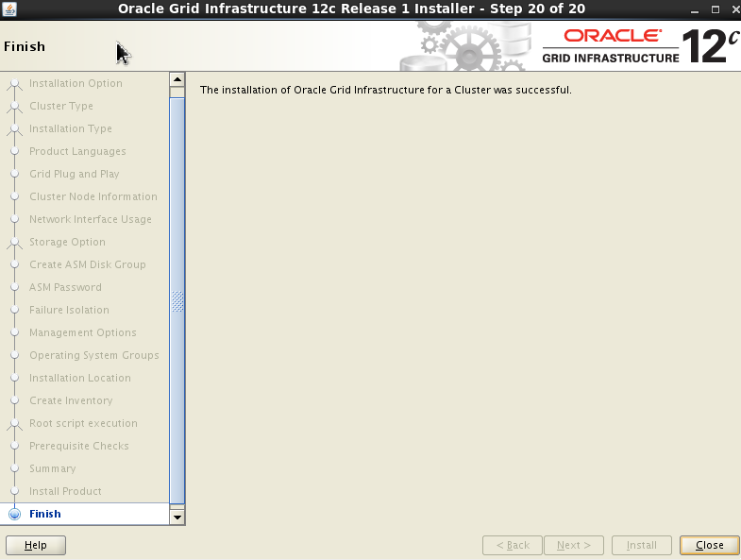The image size is (741, 560).
Task: Select the Prerequisite Checks step
Action: (79, 446)
